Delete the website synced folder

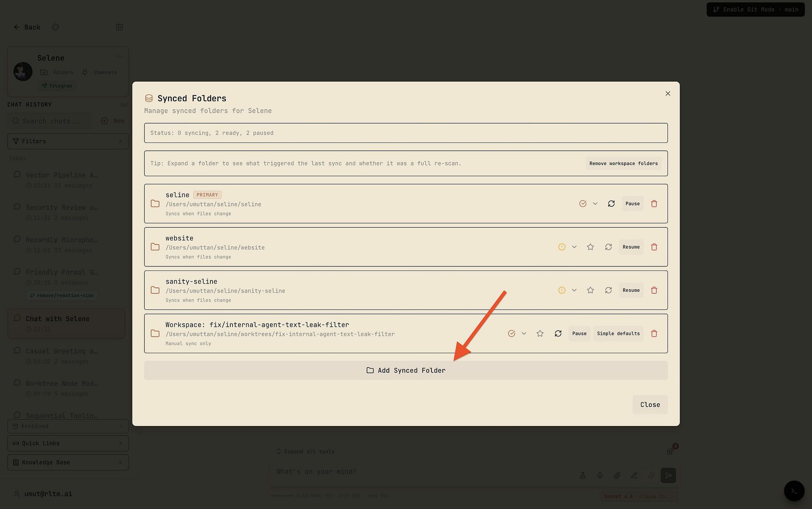[654, 247]
